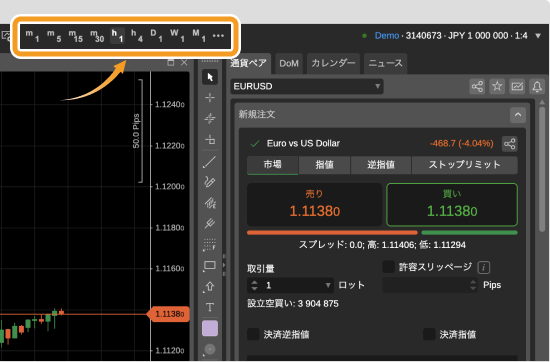The height and width of the screenshot is (362, 550).
Task: Select the crosshair tool
Action: tap(210, 98)
